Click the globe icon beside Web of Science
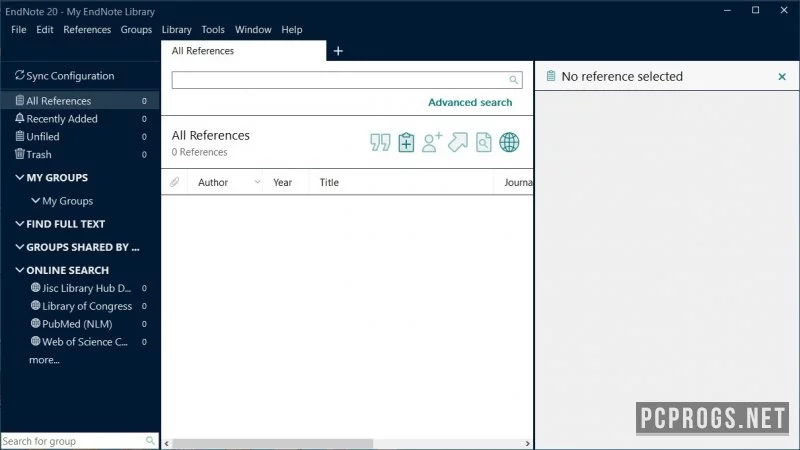The height and width of the screenshot is (450, 800). 35,341
